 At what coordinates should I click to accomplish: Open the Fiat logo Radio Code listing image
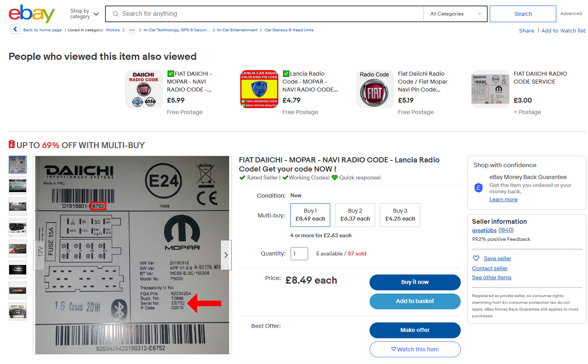click(x=375, y=89)
